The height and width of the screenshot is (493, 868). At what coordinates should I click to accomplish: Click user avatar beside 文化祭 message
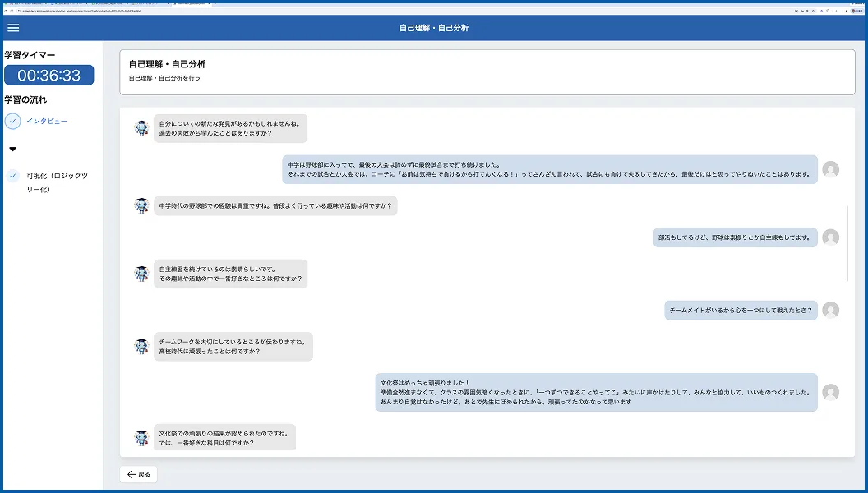830,392
